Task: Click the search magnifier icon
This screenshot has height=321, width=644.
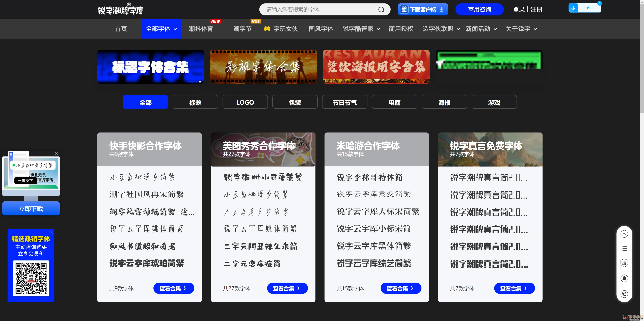Action: coord(381,9)
